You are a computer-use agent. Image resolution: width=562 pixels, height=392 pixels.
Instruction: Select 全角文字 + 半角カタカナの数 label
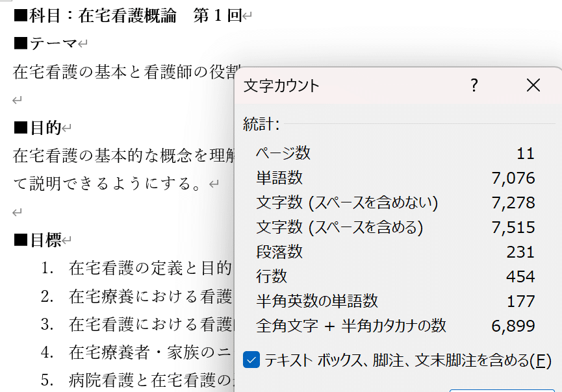tap(351, 326)
